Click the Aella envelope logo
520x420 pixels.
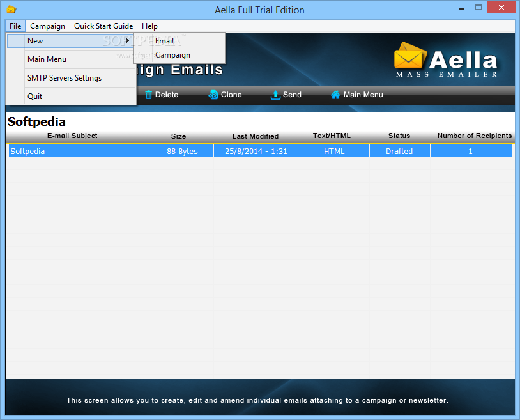click(409, 56)
